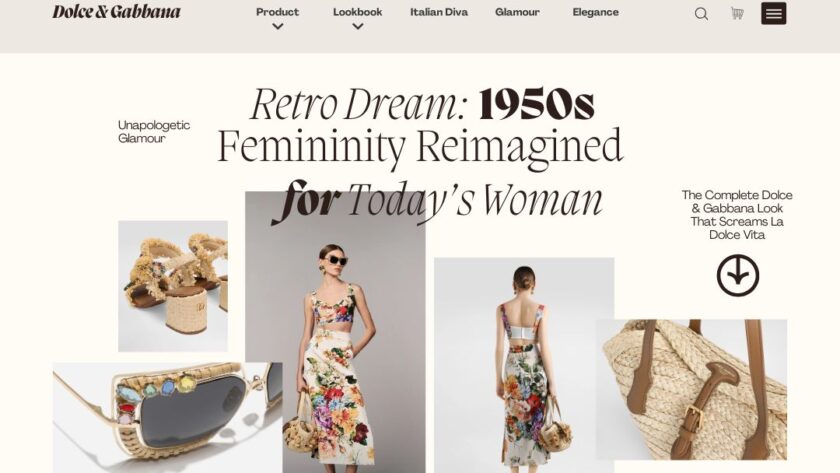Open the Lookbook menu item

coord(357,12)
